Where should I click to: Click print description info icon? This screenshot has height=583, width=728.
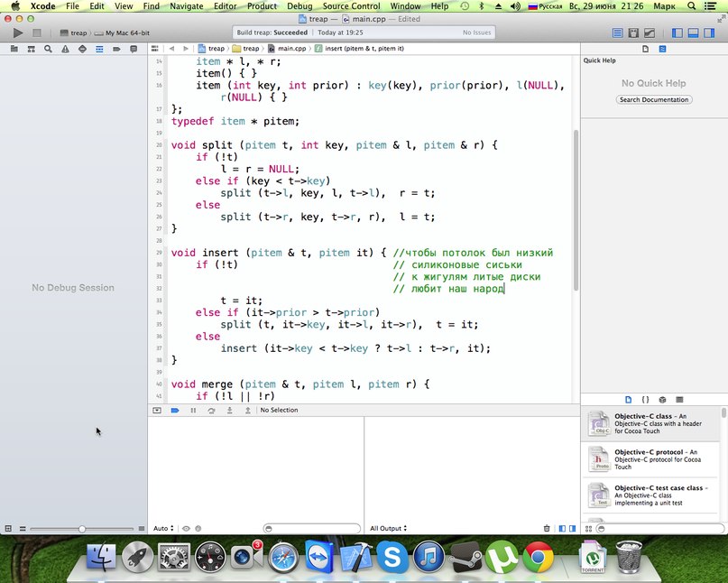point(198,528)
